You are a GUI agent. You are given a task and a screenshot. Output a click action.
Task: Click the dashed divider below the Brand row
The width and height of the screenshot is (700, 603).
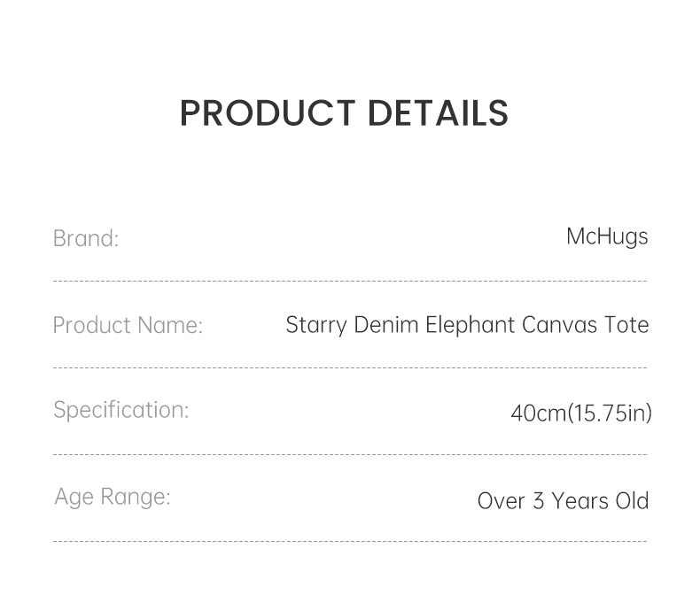coord(350,282)
